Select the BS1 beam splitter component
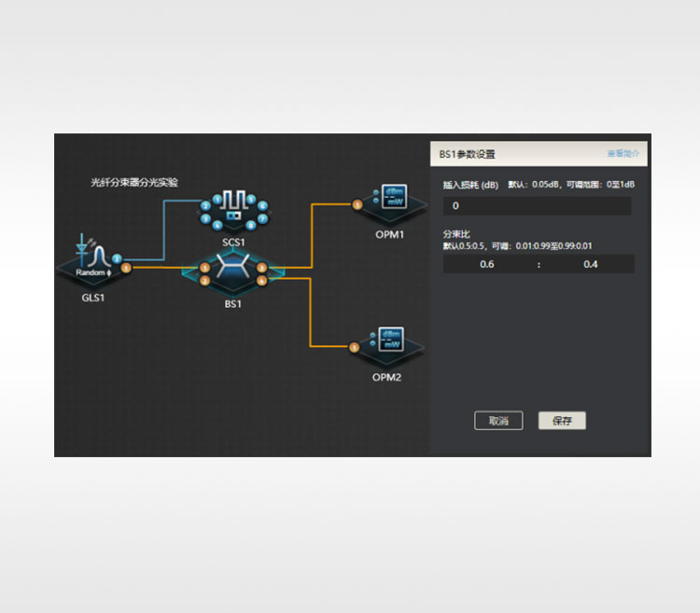The width and height of the screenshot is (700, 613). (232, 273)
